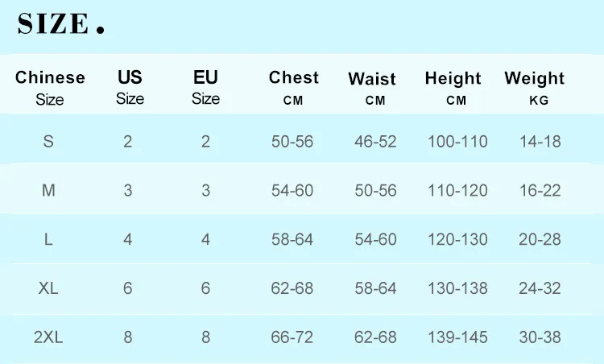The image size is (604, 364).
Task: Select chest value 66-72
Action: pos(292,337)
